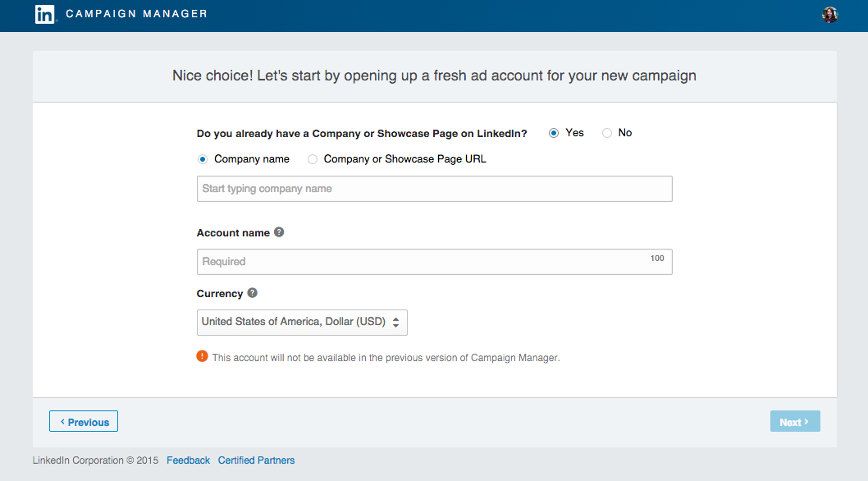
Task: Click the orange warning exclamation icon
Action: [203, 356]
